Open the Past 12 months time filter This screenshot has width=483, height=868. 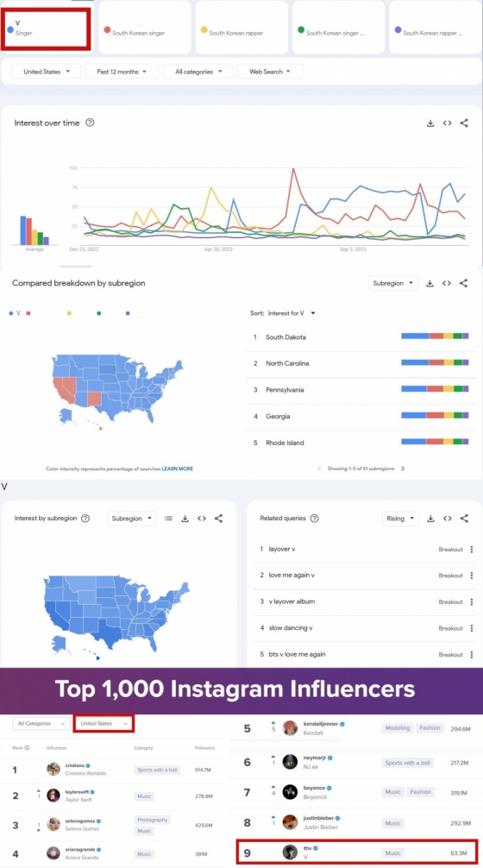tap(122, 72)
